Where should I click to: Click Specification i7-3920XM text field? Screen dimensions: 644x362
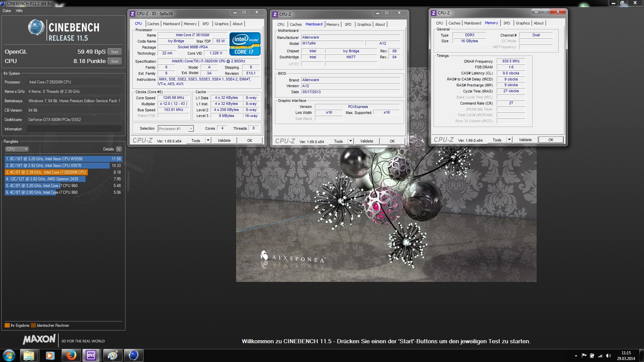[208, 61]
